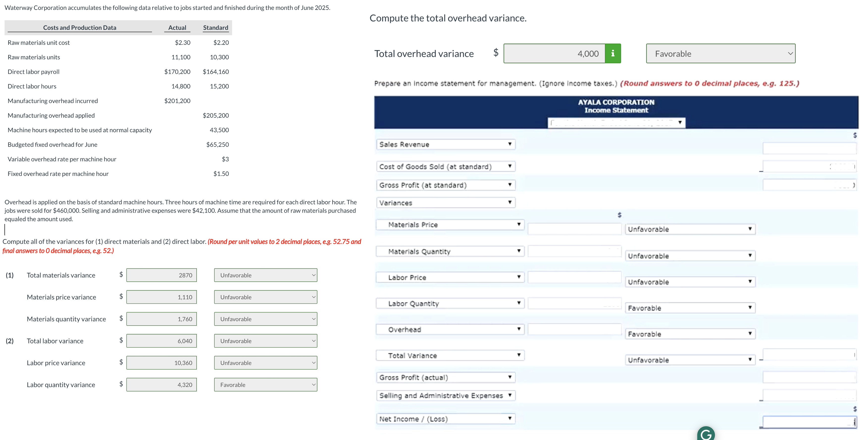The width and height of the screenshot is (868, 440).
Task: Expand the Selling and Administrative Expenses dropdown
Action: (x=445, y=395)
